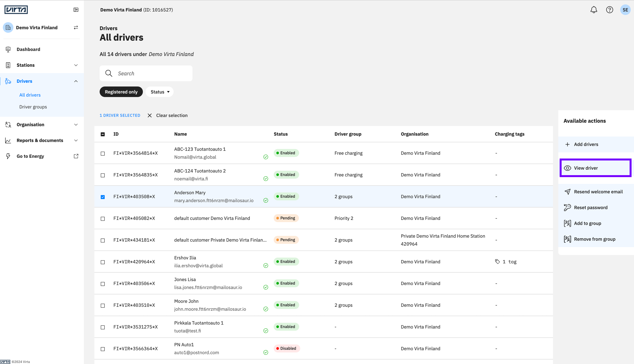The height and width of the screenshot is (364, 634).
Task: Open the Dashboard menu item
Action: point(42,49)
